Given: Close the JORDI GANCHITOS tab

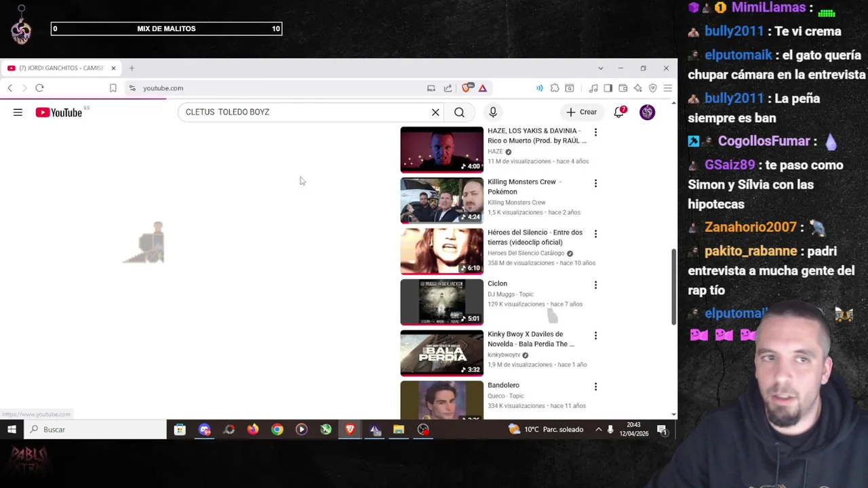Looking at the screenshot, I should click(x=113, y=68).
